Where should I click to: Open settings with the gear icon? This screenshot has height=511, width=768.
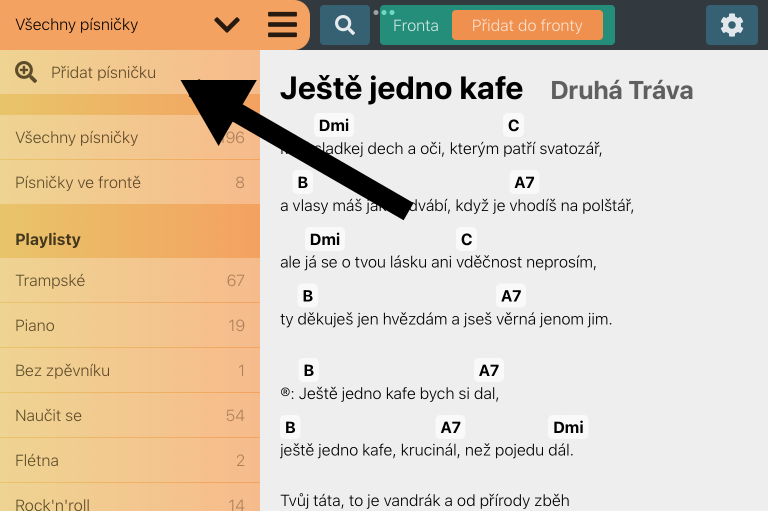[x=732, y=25]
